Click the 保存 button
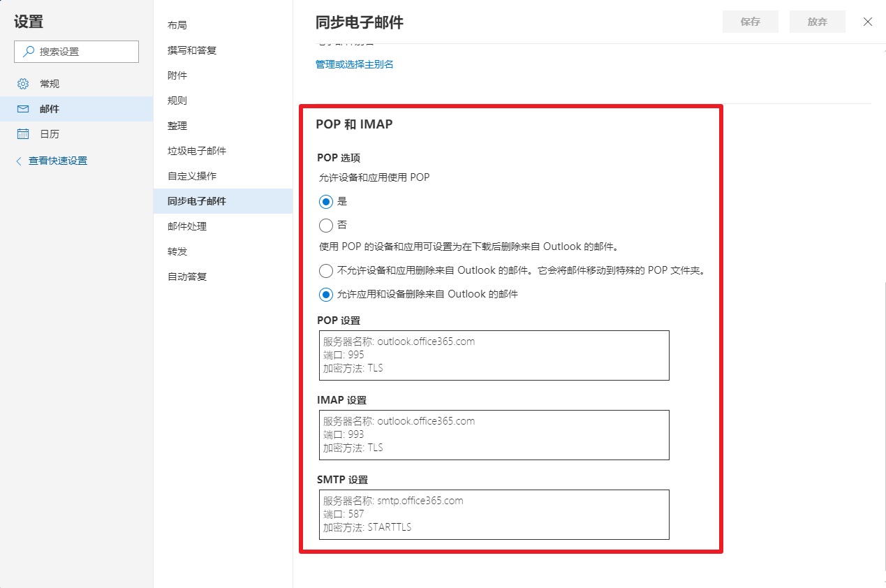Image resolution: width=886 pixels, height=588 pixels. (751, 22)
